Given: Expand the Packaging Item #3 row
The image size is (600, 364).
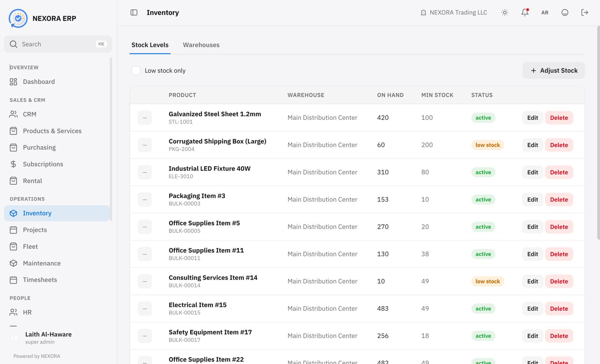Looking at the screenshot, I should coord(145,199).
